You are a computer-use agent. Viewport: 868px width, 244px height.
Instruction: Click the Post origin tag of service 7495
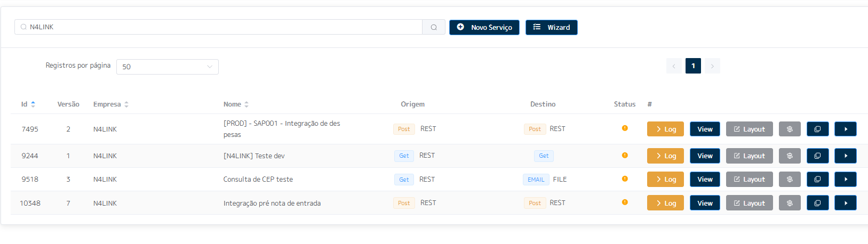tap(404, 129)
